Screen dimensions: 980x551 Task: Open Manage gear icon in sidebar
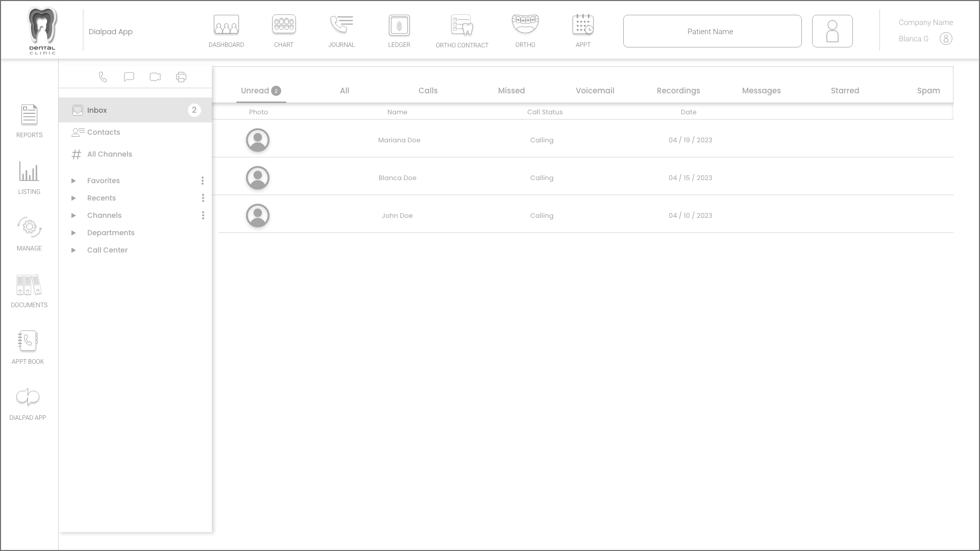[29, 227]
